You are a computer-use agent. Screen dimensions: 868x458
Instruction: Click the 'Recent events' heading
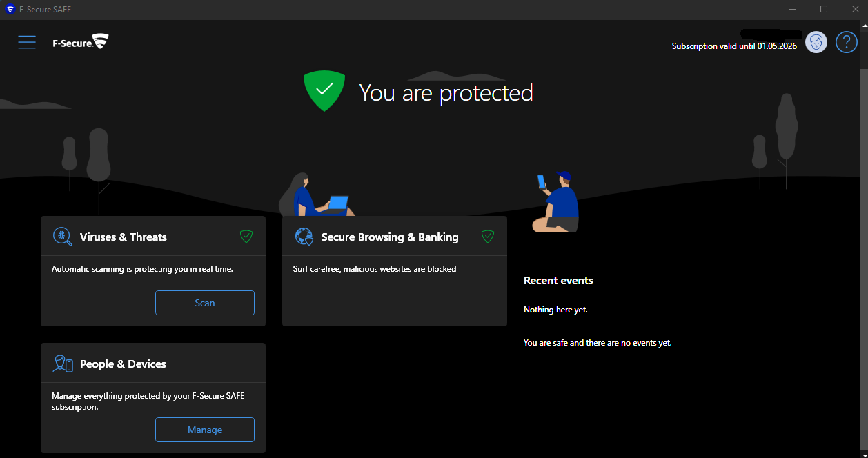click(x=558, y=280)
